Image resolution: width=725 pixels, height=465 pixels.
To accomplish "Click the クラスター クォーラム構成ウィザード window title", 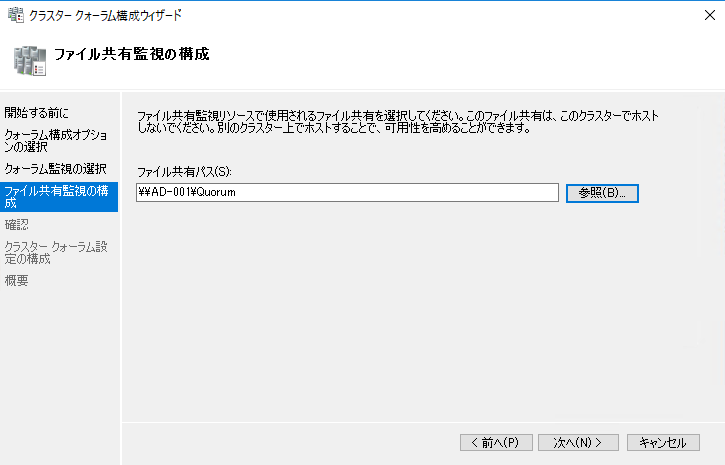I will click(105, 16).
